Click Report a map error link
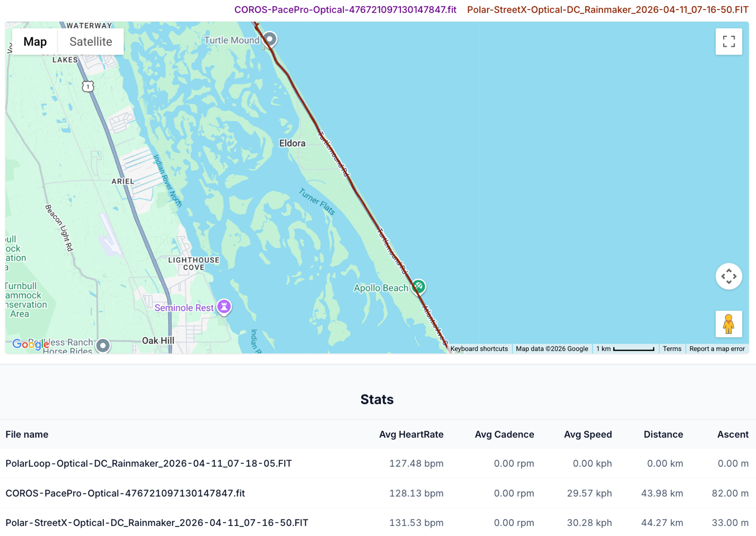The width and height of the screenshot is (756, 536). pos(717,349)
